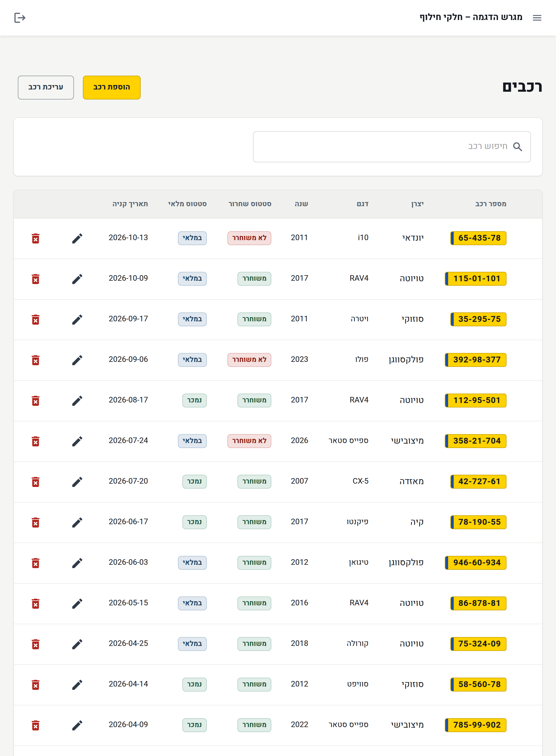The width and height of the screenshot is (556, 756).
Task: Click נמכר badge in row 112-95-501
Action: (x=195, y=400)
